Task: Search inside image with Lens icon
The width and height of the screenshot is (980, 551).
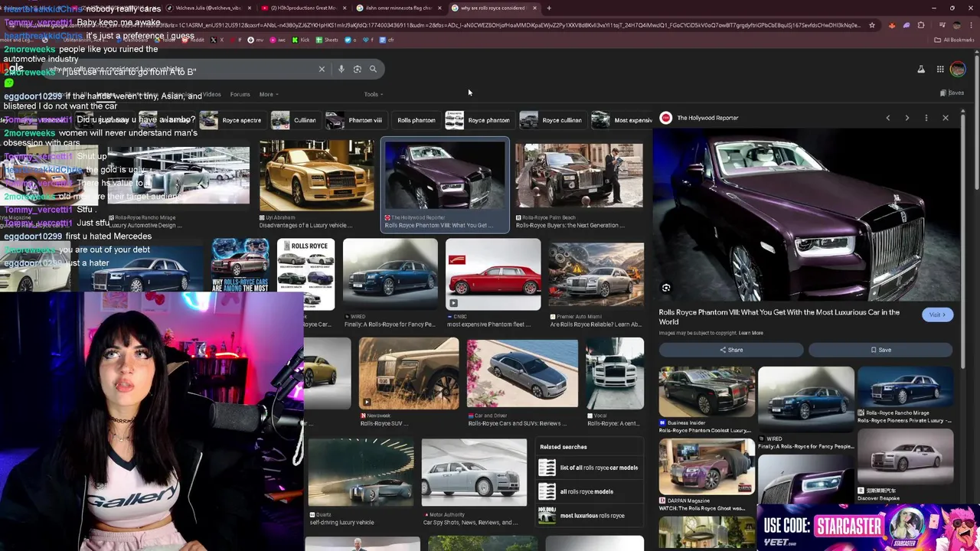Action: tap(666, 288)
